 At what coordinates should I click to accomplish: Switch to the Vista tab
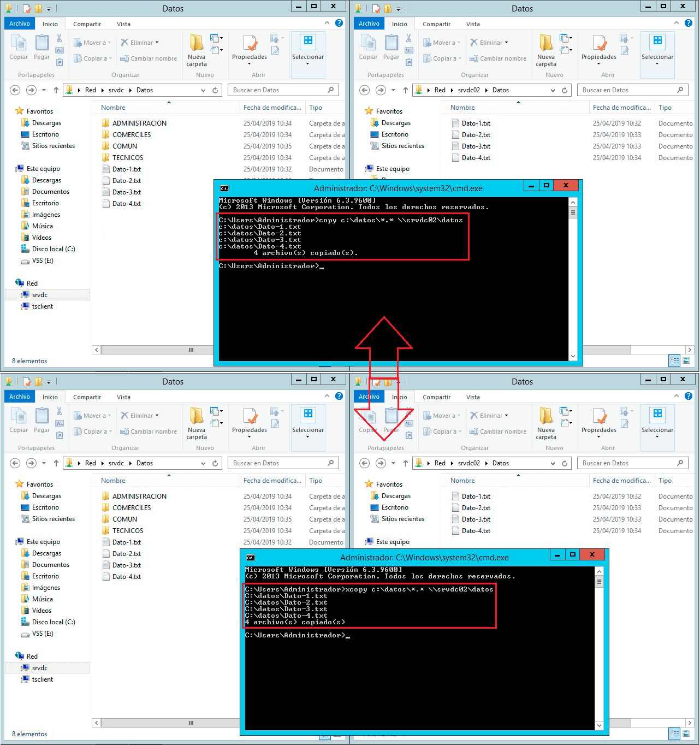pos(123,23)
